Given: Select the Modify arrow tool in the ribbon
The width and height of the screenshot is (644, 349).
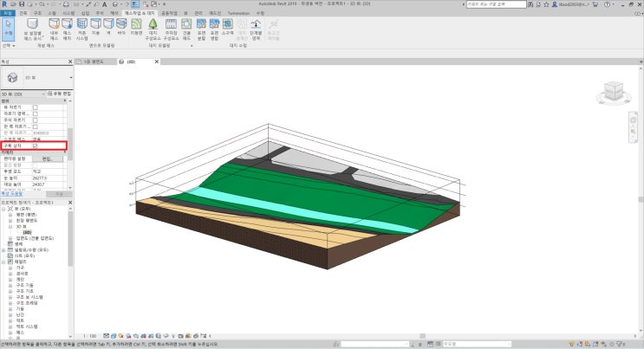Looking at the screenshot, I should (x=8, y=29).
